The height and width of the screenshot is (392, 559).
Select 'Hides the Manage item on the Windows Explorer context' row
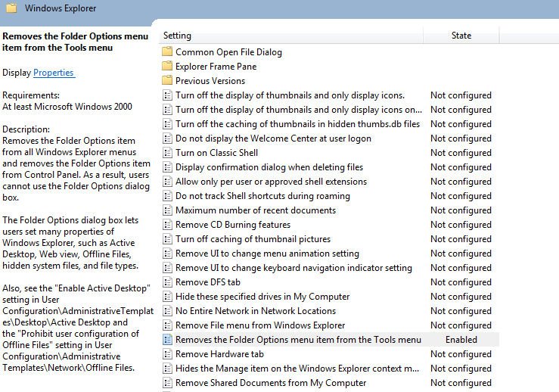297,369
